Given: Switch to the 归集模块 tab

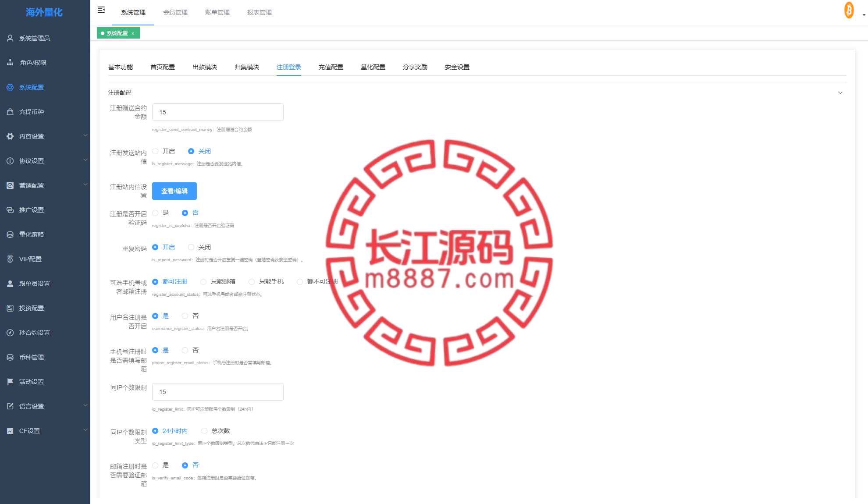Looking at the screenshot, I should coord(247,67).
